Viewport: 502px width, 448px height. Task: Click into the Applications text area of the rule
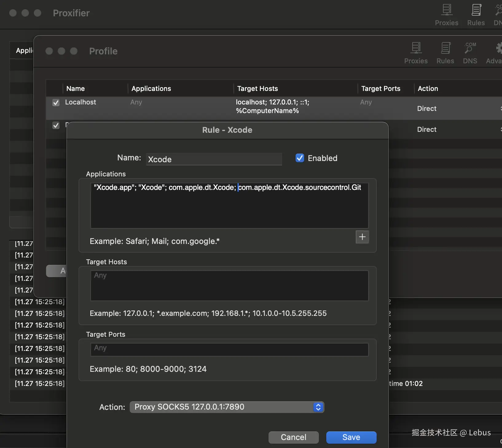point(229,205)
